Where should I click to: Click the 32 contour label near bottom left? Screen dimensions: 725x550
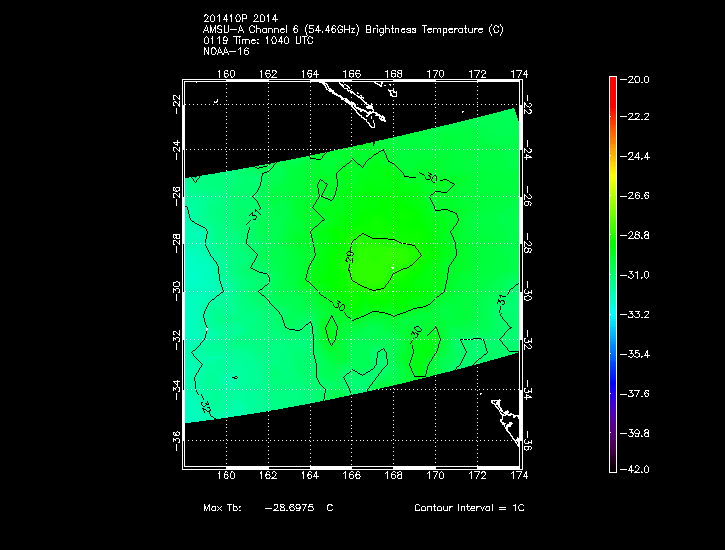click(x=206, y=407)
